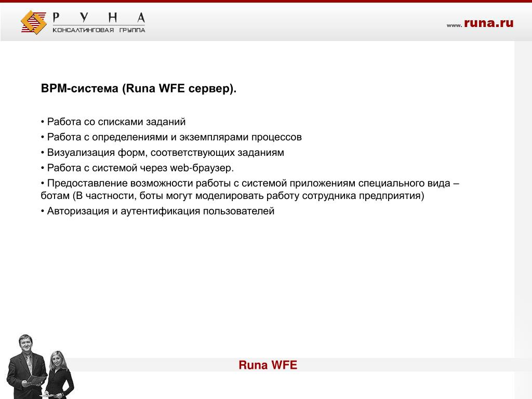Click the РУНА консалтинговая группа wordmark

point(99,22)
